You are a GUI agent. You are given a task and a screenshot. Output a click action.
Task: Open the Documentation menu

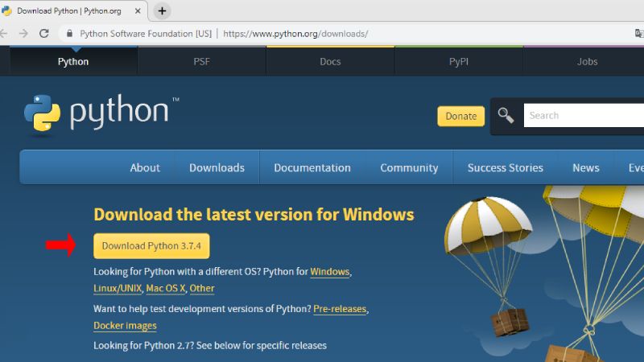312,167
